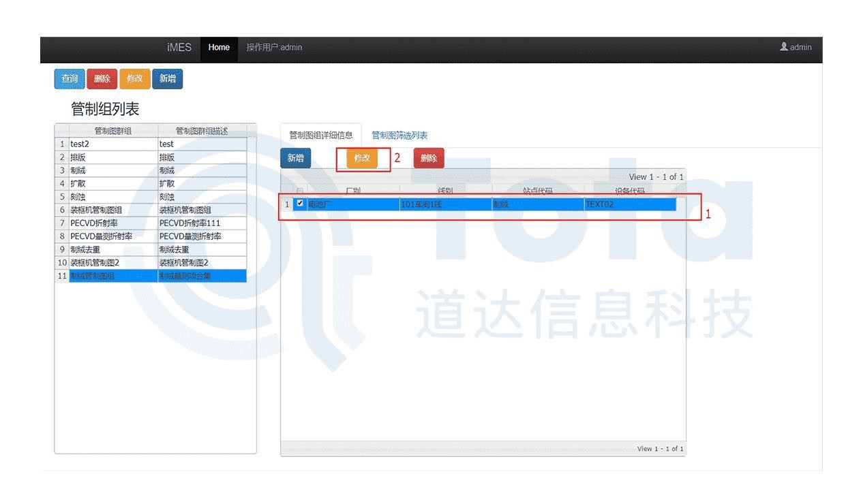Go to Home in the navbar
The image size is (861, 504).
pyautogui.click(x=219, y=48)
